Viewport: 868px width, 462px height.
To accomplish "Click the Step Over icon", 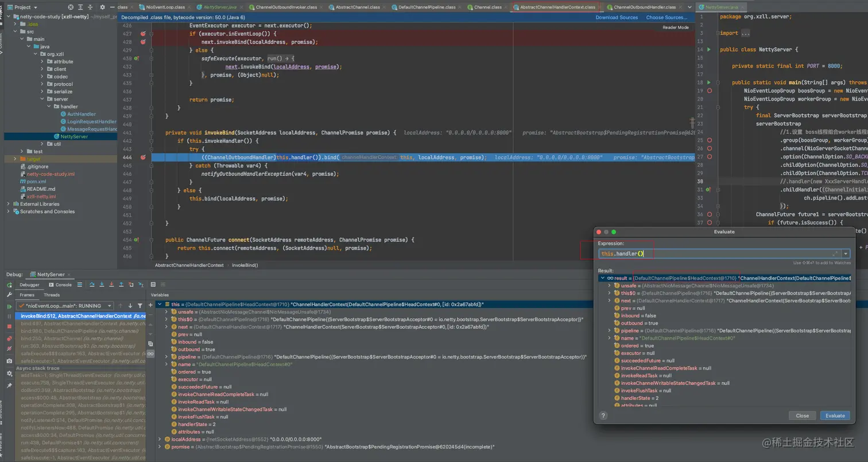I will 91,284.
